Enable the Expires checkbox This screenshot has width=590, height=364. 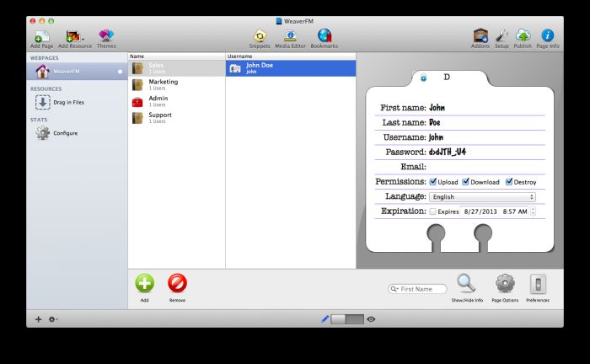433,211
